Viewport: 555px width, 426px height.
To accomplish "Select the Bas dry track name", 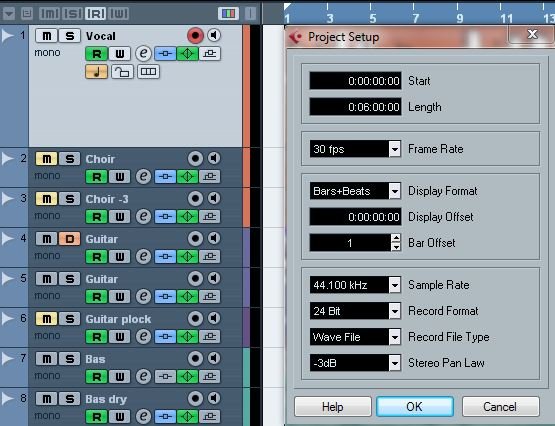I will (x=106, y=399).
